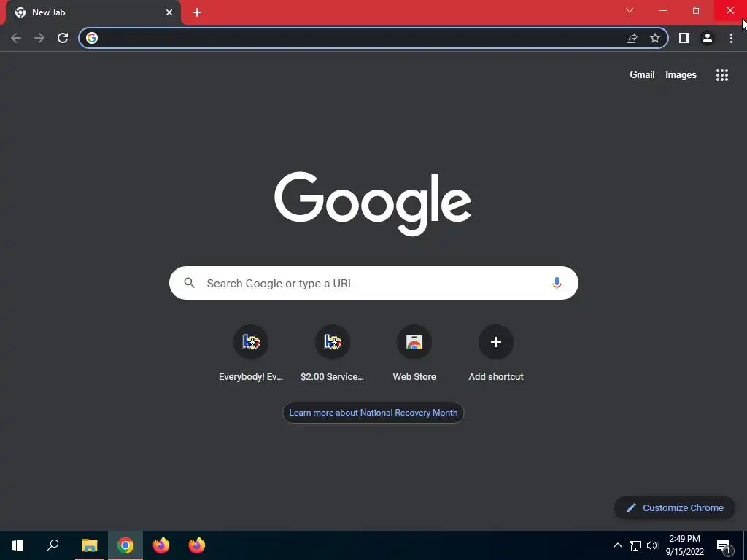
Task: Click the magnifier icon in search box
Action: point(190,283)
